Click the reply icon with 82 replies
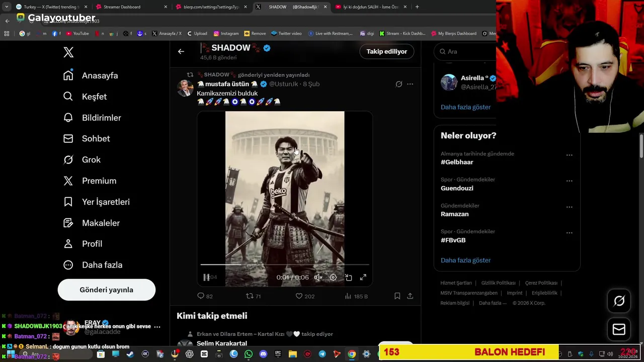 coord(201,296)
